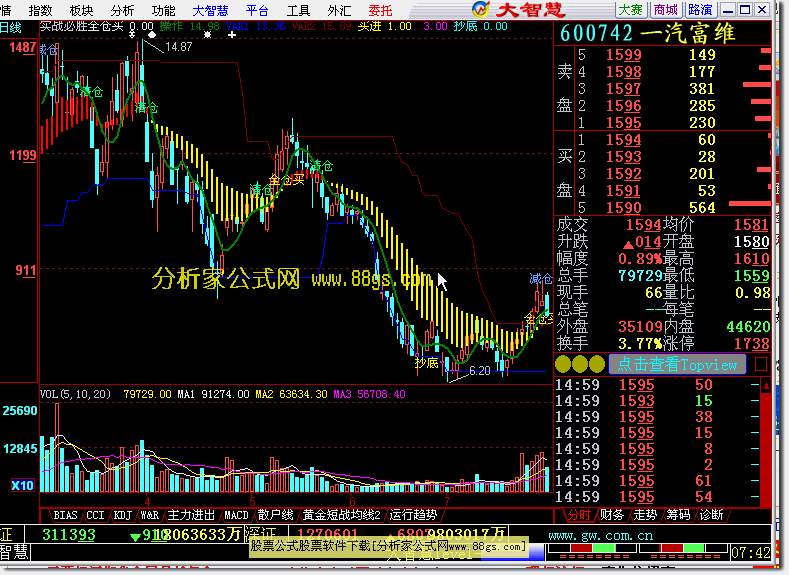Click the 总手 volume value 79729

point(640,276)
